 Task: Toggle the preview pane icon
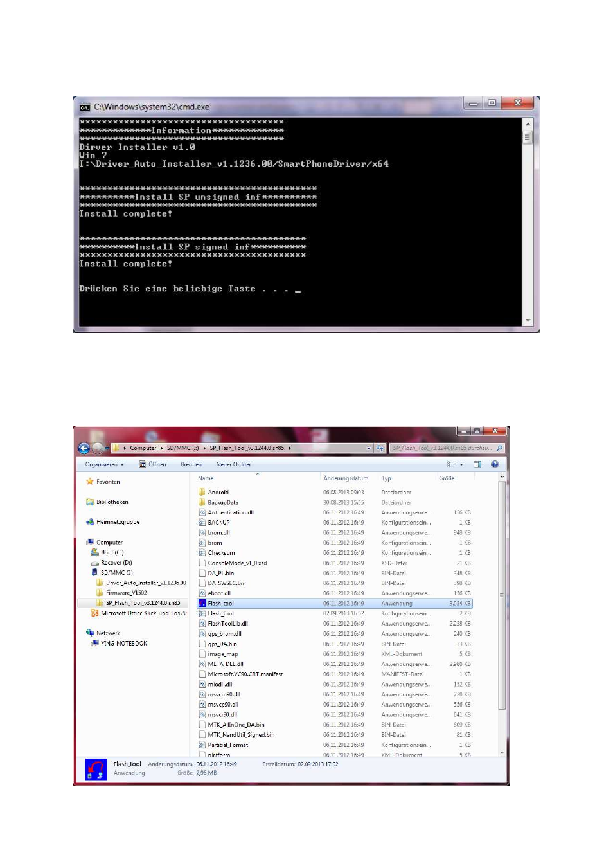[477, 464]
